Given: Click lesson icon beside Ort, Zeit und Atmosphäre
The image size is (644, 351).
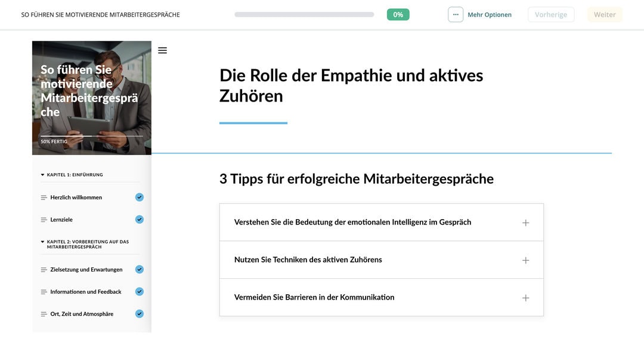Looking at the screenshot, I should coord(44,314).
